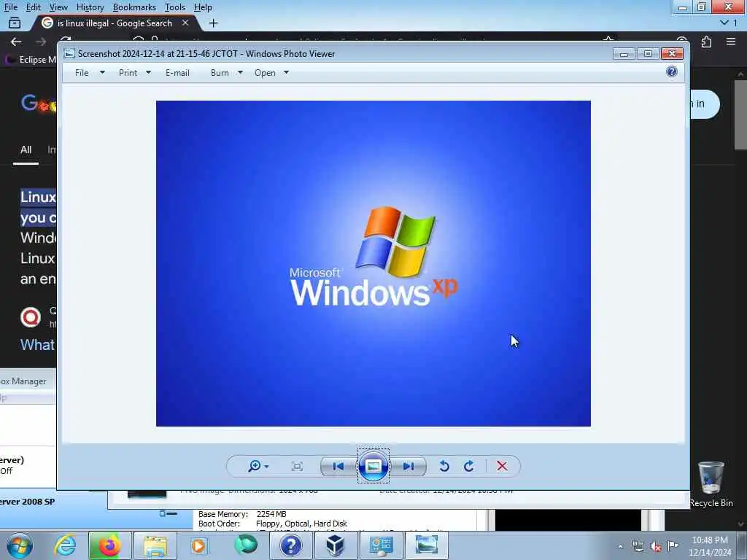This screenshot has height=560, width=747.
Task: Open Photo Viewer help icon
Action: point(672,72)
